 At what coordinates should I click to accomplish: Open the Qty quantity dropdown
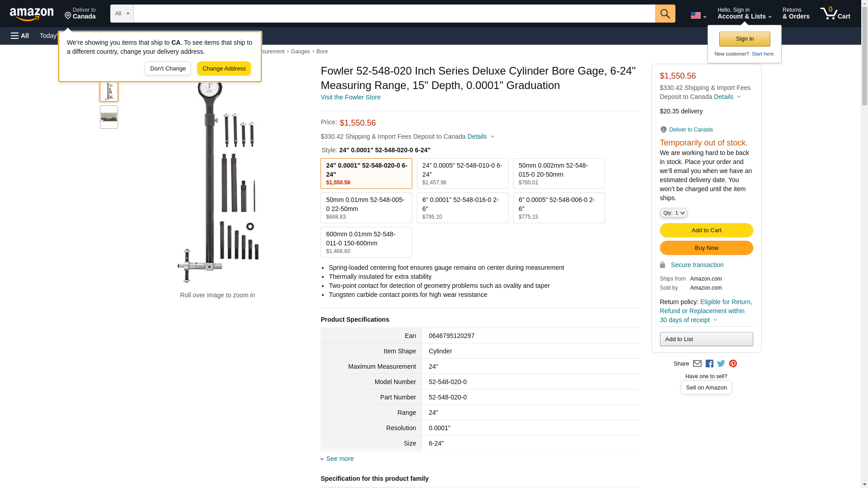673,213
